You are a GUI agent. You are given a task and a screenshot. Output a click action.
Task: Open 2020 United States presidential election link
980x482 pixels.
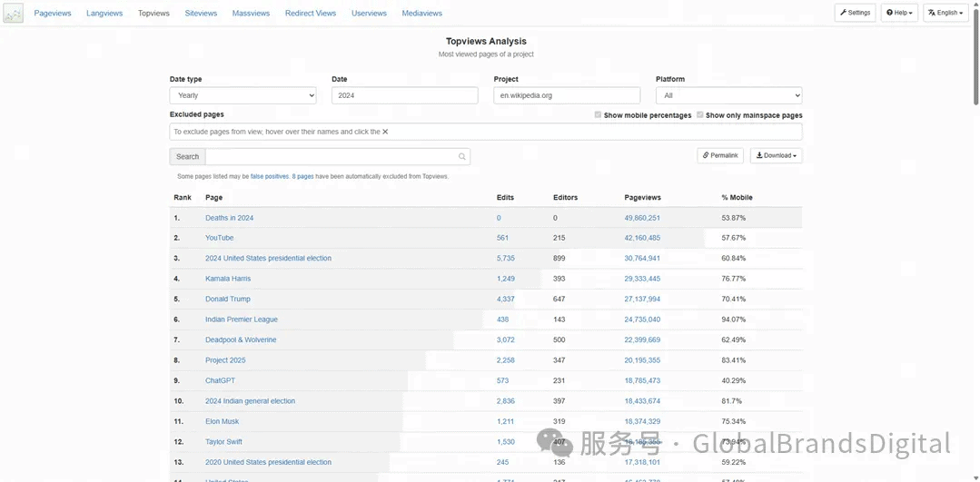tap(268, 462)
